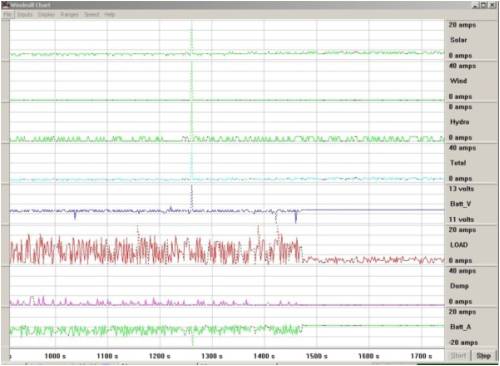
Task: Select the Wind channel label
Action: click(459, 81)
